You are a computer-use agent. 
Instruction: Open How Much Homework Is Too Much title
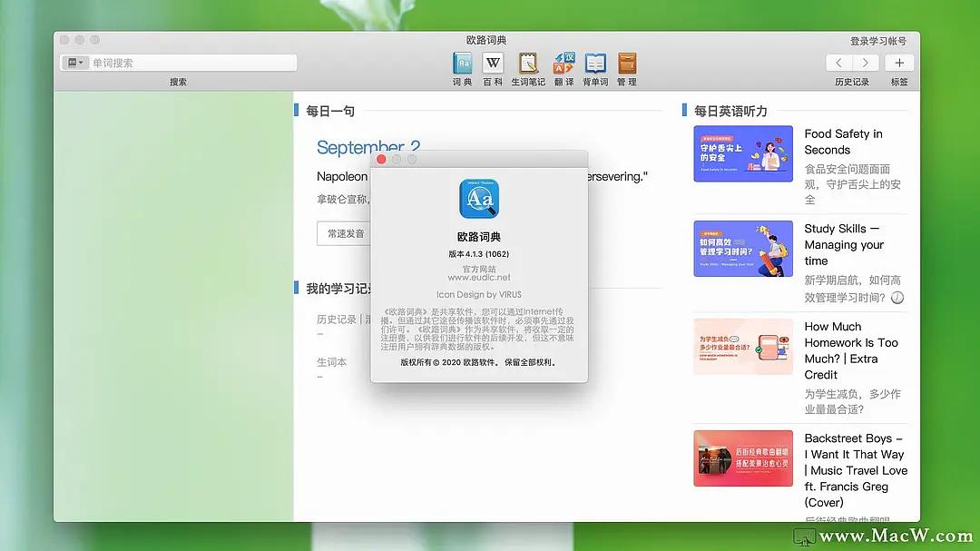coord(851,351)
